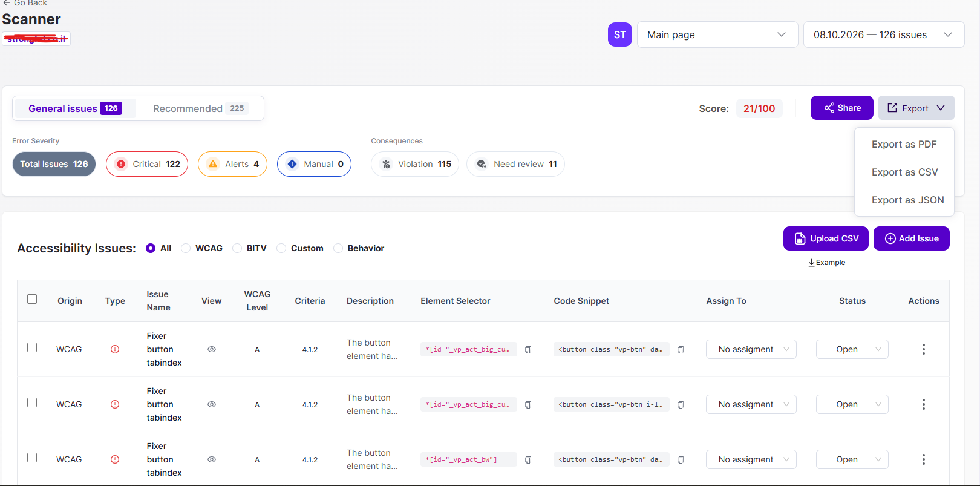Screen dimensions: 980x486
Task: Filter by Manual 0 chip
Action: pyautogui.click(x=314, y=164)
